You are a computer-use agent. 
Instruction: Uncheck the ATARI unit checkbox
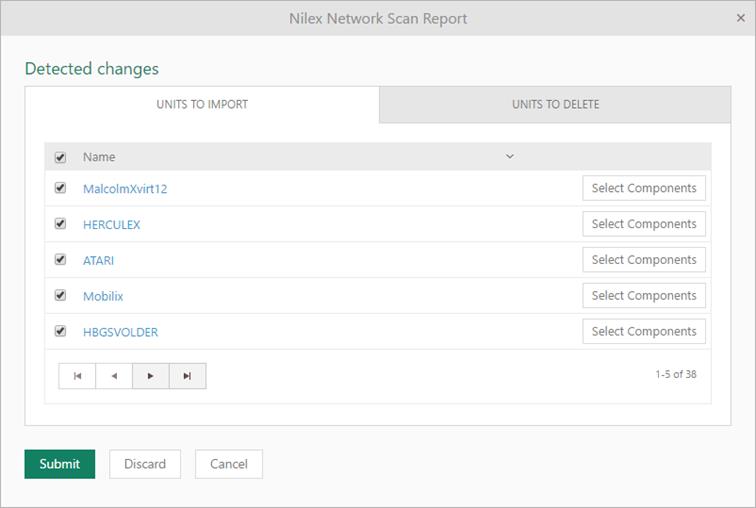coord(60,260)
